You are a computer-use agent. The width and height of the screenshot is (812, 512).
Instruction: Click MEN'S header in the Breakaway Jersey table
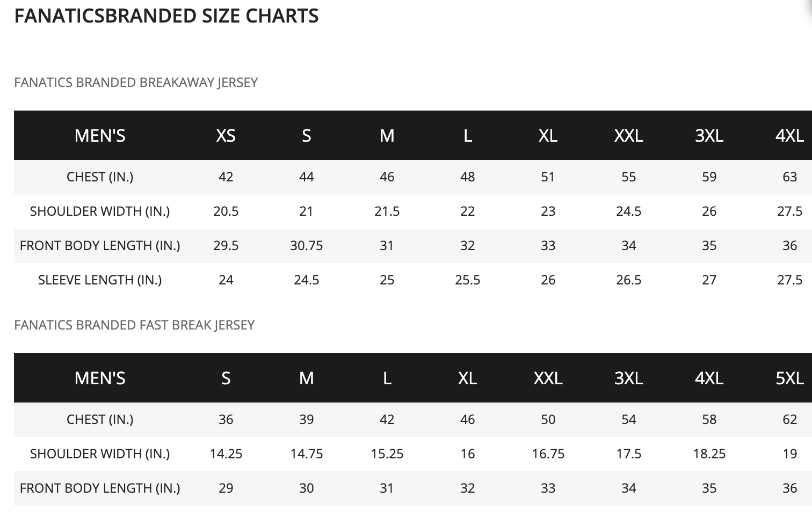pyautogui.click(x=100, y=136)
